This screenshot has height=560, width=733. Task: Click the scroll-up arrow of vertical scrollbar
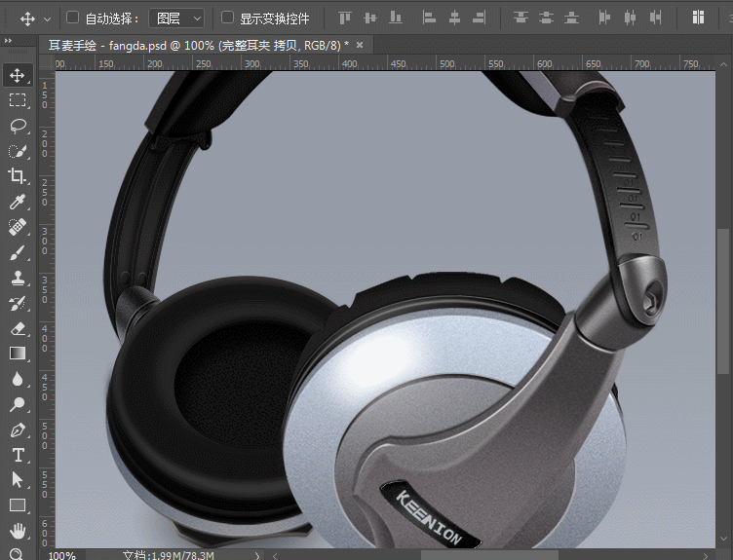[x=723, y=66]
